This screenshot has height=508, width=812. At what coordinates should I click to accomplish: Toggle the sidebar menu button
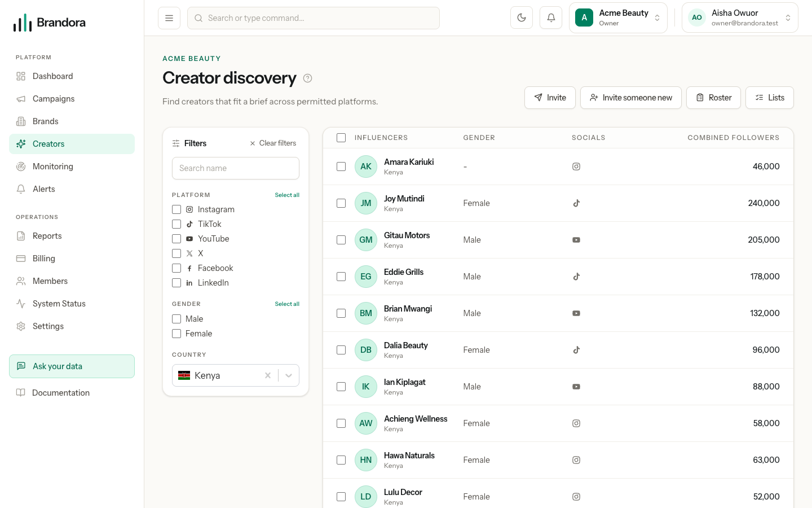[x=169, y=18]
